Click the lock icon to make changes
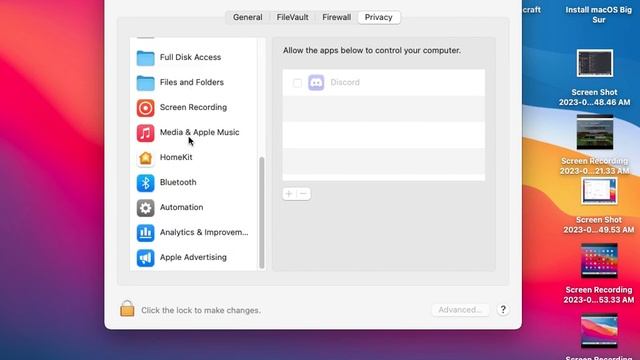The height and width of the screenshot is (360, 640). [x=127, y=309]
